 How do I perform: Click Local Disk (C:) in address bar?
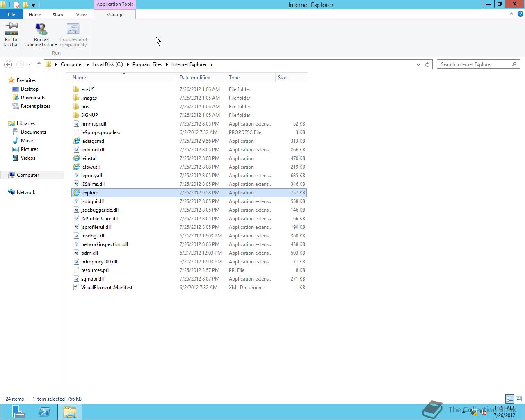tap(107, 64)
